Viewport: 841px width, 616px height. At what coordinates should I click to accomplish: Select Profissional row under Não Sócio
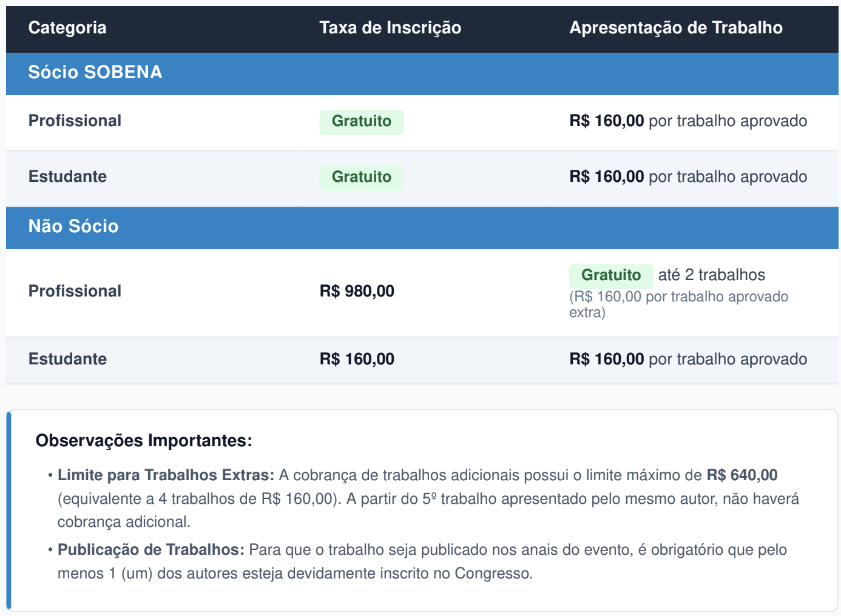[422, 293]
